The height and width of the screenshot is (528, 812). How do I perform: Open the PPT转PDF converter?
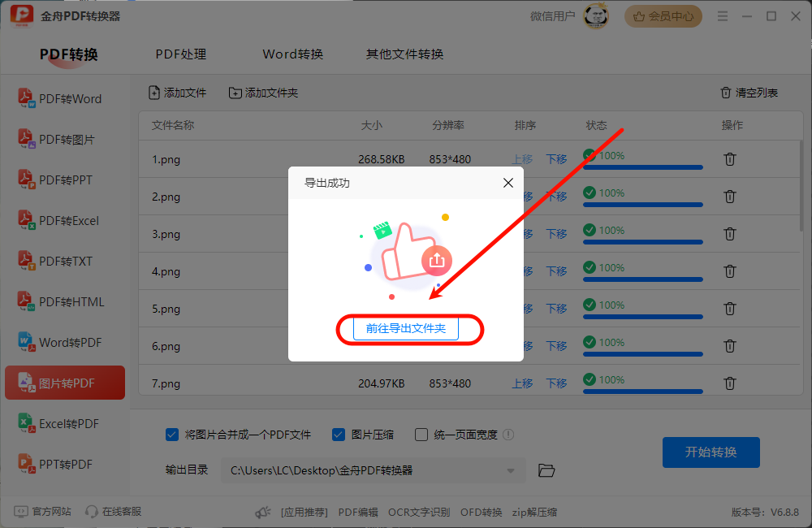click(x=65, y=464)
